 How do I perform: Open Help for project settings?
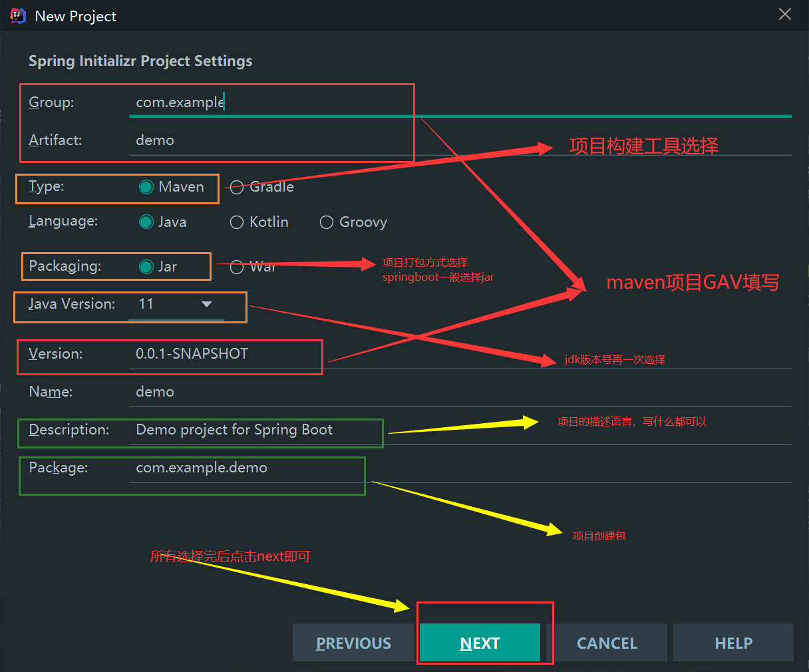(x=733, y=643)
